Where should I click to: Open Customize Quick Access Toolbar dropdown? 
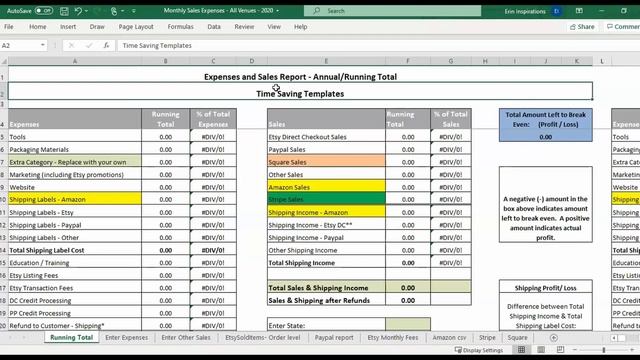[x=133, y=11]
